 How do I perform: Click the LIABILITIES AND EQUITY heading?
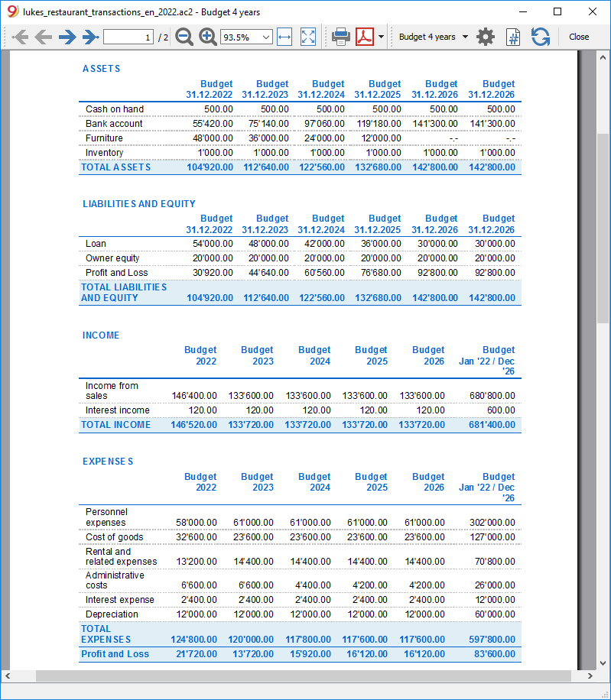coord(139,204)
